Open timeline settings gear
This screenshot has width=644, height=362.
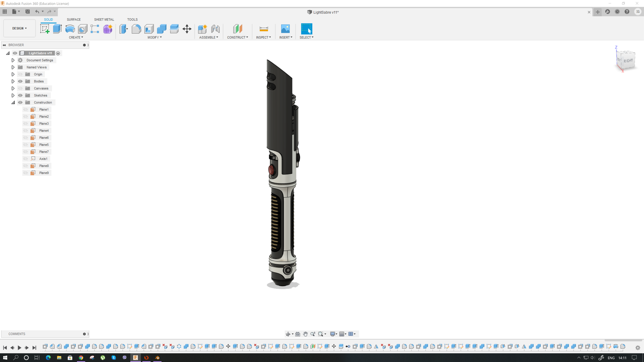pyautogui.click(x=638, y=348)
